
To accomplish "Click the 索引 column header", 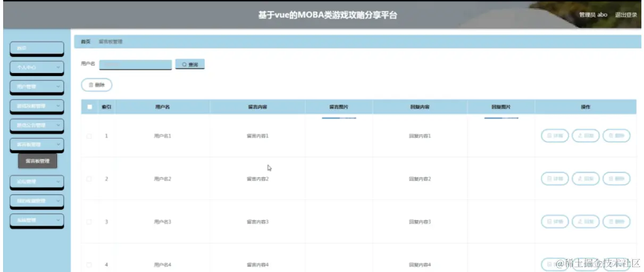I will click(106, 107).
